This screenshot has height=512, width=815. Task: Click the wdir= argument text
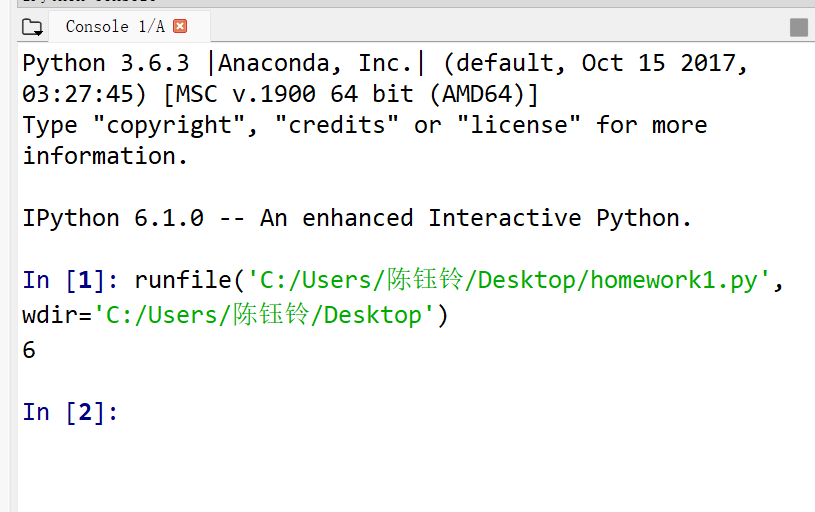pyautogui.click(x=57, y=315)
